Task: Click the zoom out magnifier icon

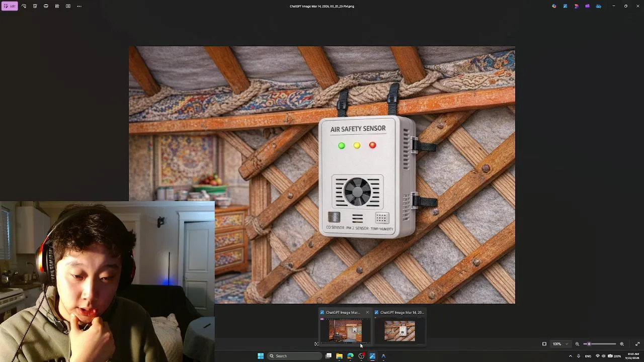Action: point(577,344)
